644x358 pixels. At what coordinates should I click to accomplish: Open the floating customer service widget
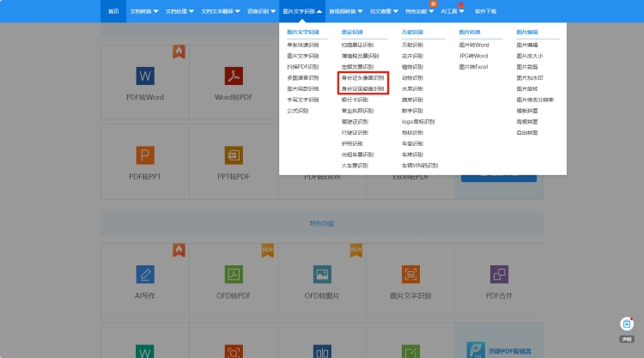tap(628, 326)
